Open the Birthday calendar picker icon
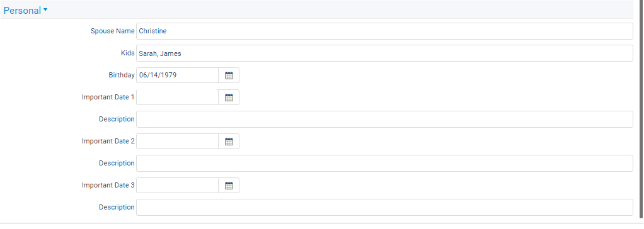The width and height of the screenshot is (644, 229). point(229,75)
